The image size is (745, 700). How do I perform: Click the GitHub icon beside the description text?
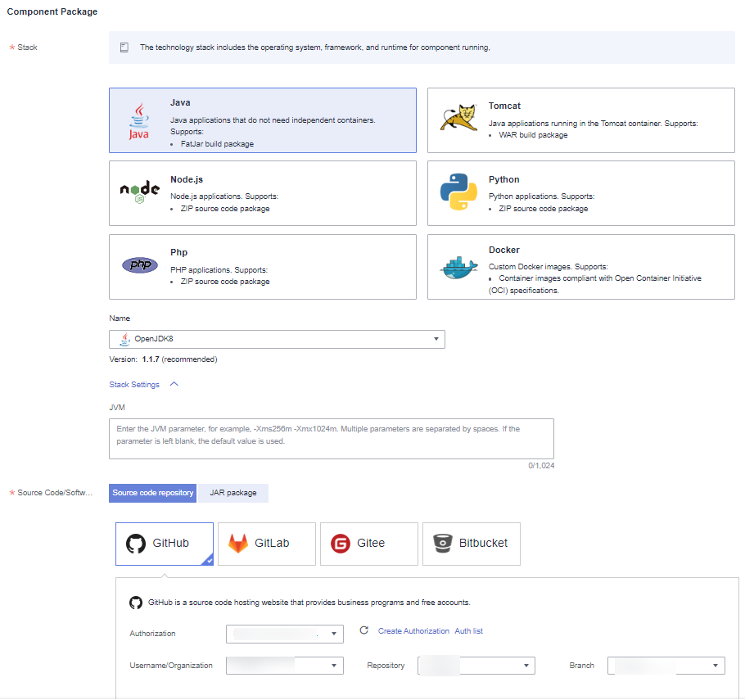pyautogui.click(x=136, y=603)
